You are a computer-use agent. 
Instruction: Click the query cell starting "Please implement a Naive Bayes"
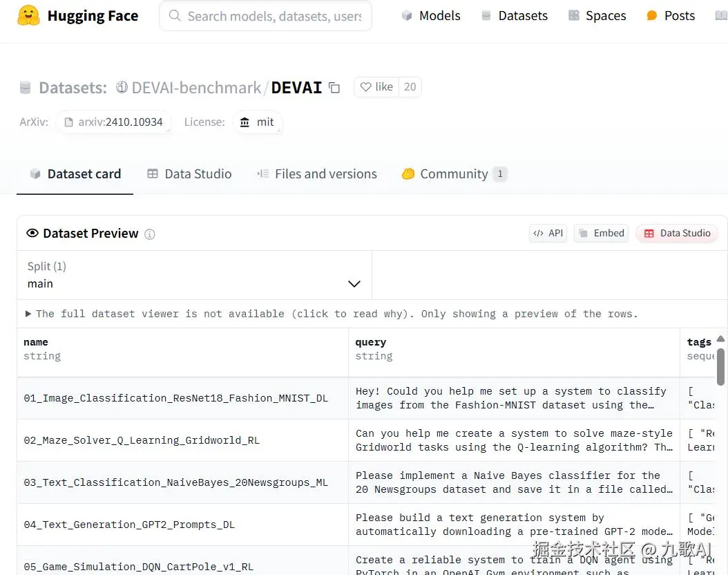click(514, 482)
